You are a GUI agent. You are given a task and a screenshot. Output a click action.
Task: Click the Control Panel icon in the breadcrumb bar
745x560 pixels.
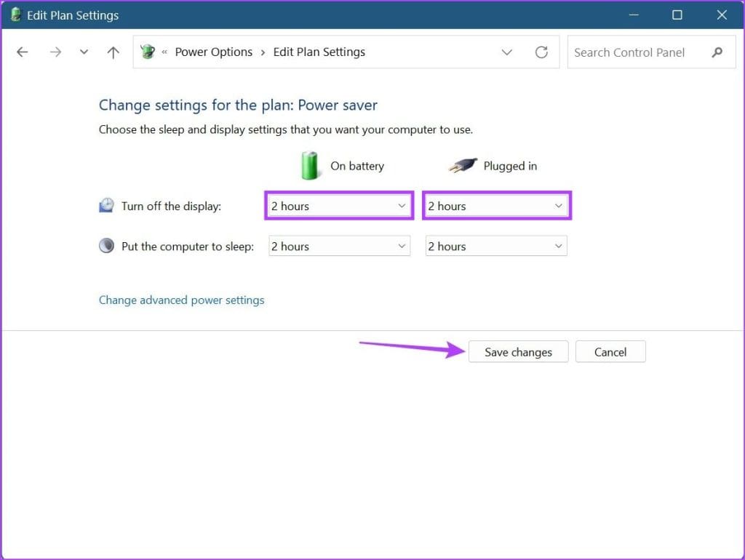(147, 52)
